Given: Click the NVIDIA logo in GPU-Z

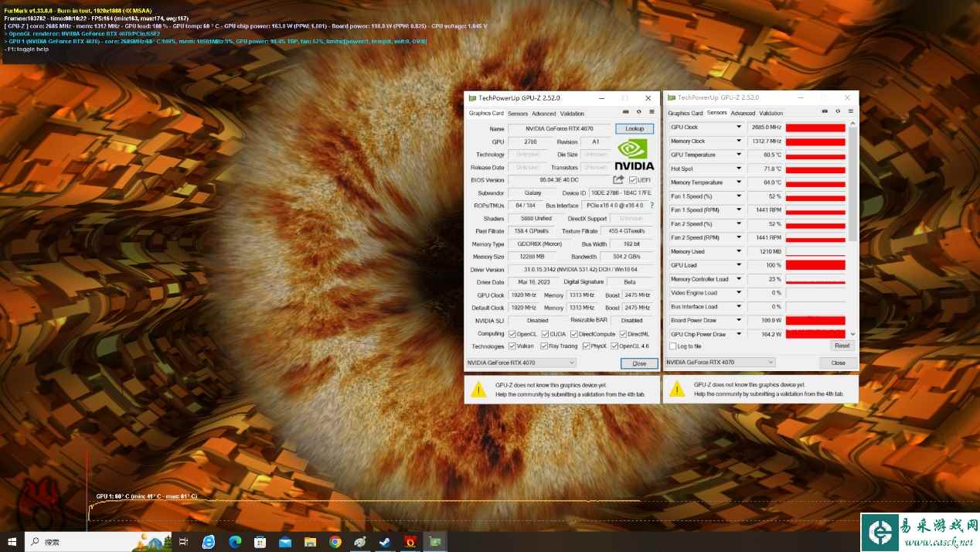Looking at the screenshot, I should 635,154.
